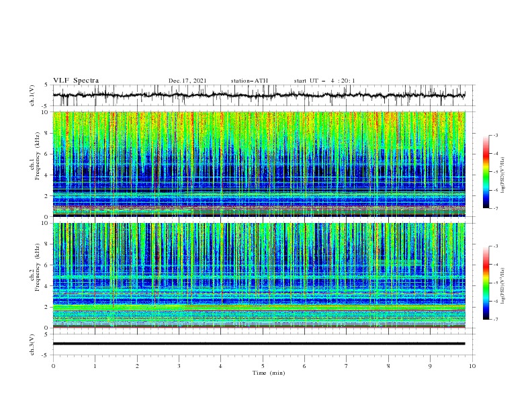This screenshot has width=532, height=411.
Task: Click the ch.1 spectrogram panel
Action: (x=259, y=164)
